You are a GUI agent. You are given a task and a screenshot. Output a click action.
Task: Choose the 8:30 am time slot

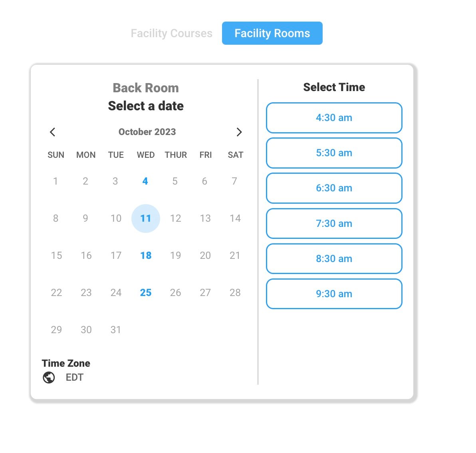[334, 258]
